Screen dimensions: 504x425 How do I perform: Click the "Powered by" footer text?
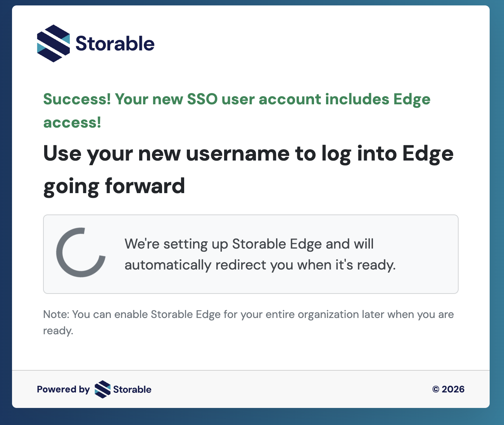63,389
